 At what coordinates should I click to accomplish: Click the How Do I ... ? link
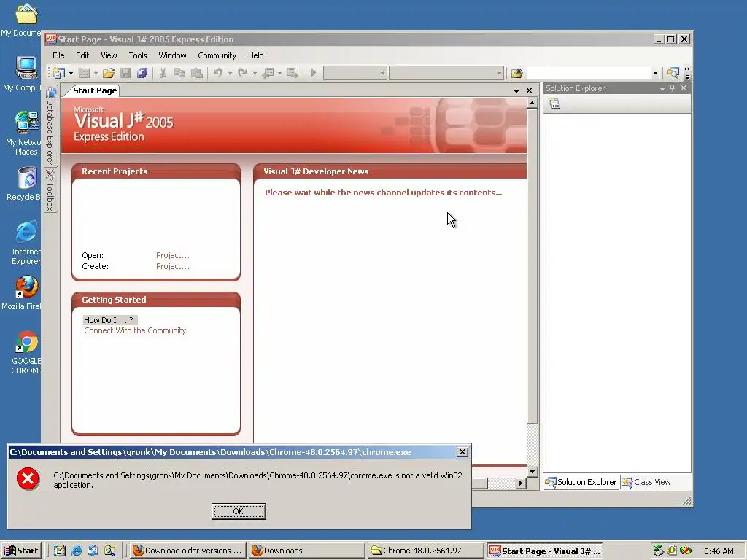click(x=109, y=320)
